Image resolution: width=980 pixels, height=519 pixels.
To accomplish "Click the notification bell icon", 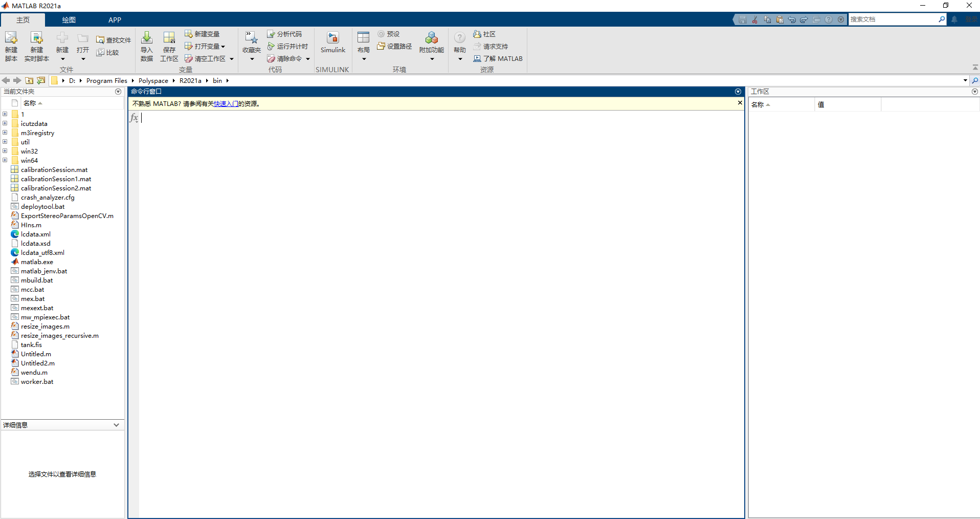I will click(954, 19).
